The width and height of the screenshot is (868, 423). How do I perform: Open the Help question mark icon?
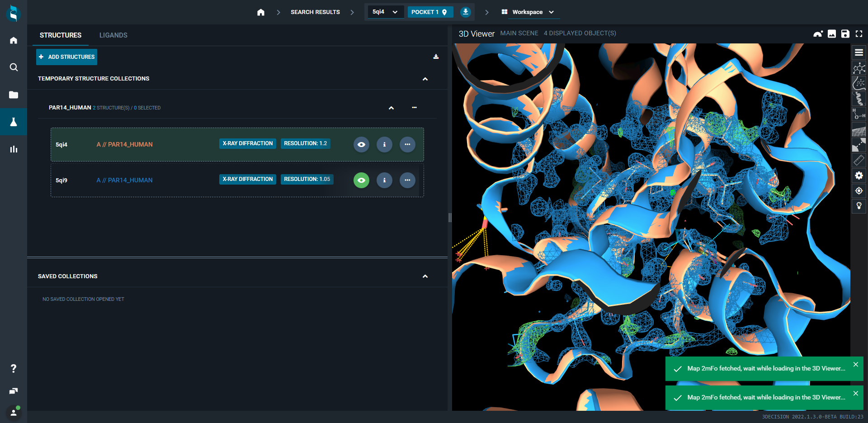(14, 368)
